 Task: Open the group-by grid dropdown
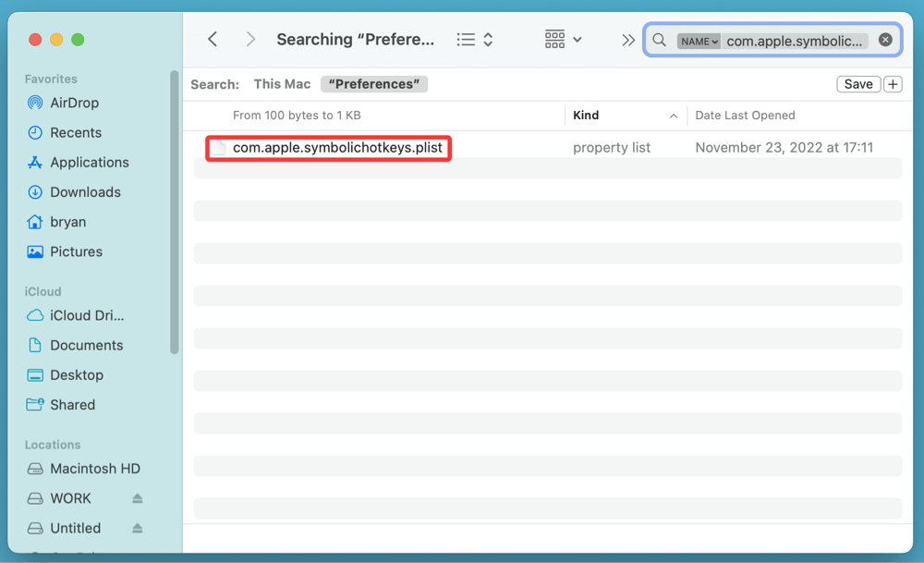563,40
